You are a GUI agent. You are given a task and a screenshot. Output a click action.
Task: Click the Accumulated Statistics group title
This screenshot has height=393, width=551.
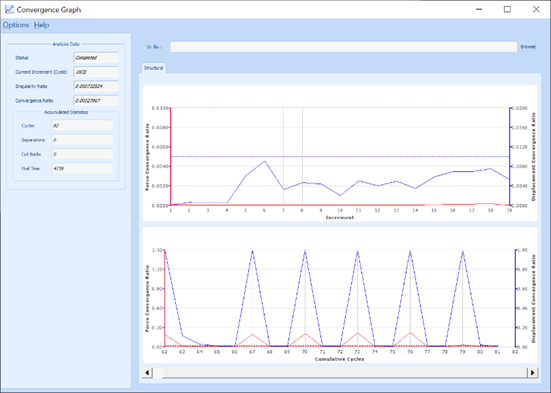[x=66, y=112]
